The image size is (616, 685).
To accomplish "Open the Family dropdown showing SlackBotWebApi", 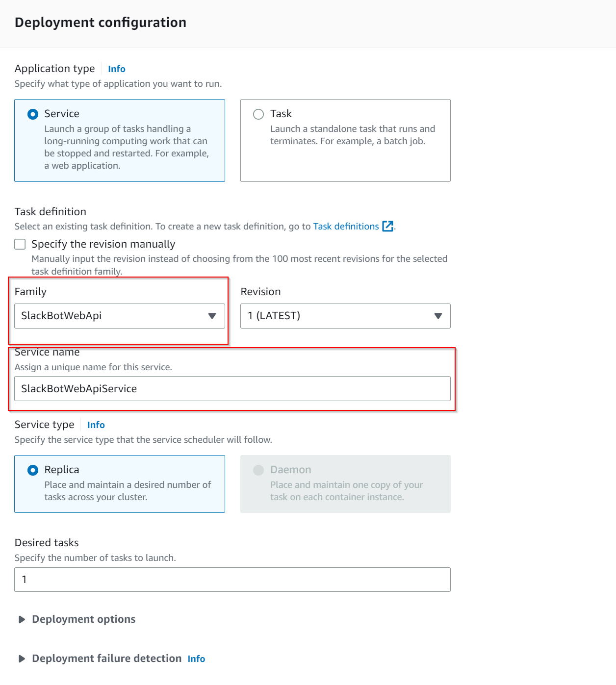I will (119, 316).
